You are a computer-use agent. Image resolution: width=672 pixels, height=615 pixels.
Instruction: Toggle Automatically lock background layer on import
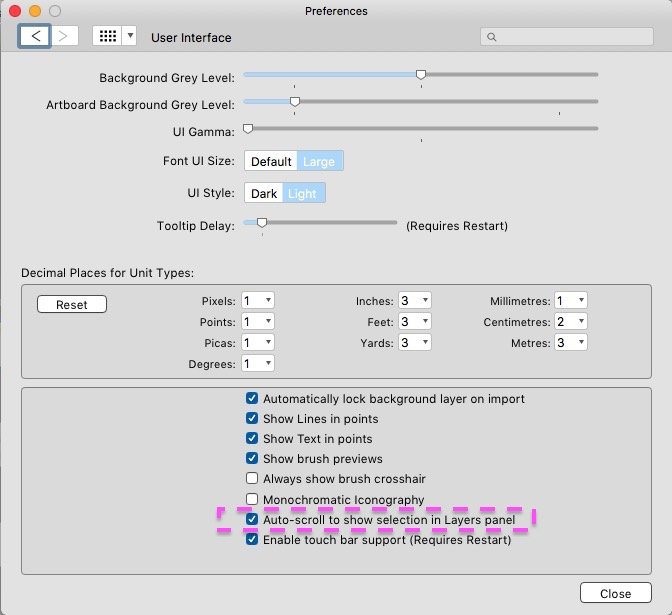(252, 399)
